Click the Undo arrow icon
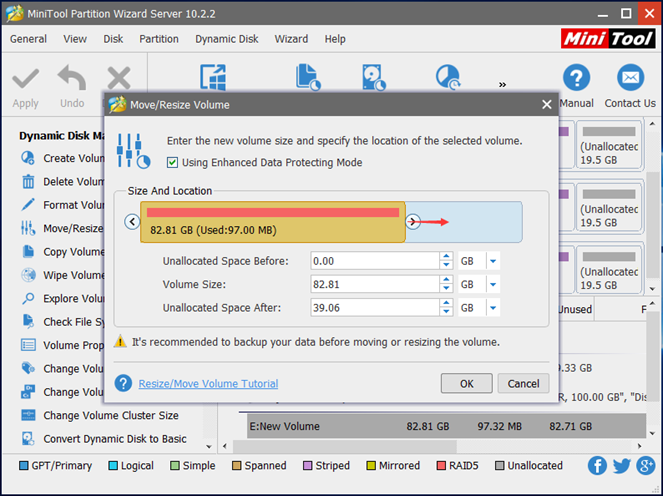664x496 pixels. [x=72, y=78]
